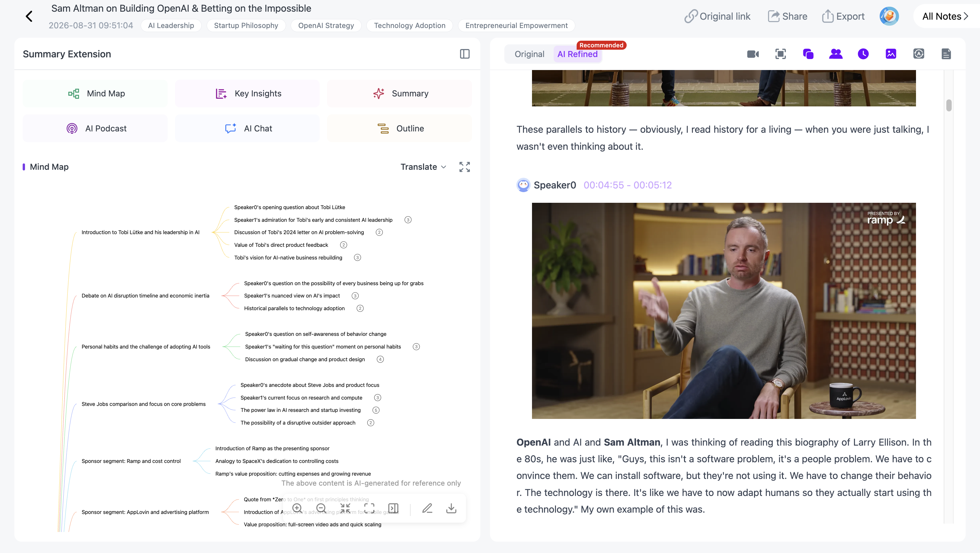
Task: Click the focus frame screenshot icon
Action: click(780, 54)
